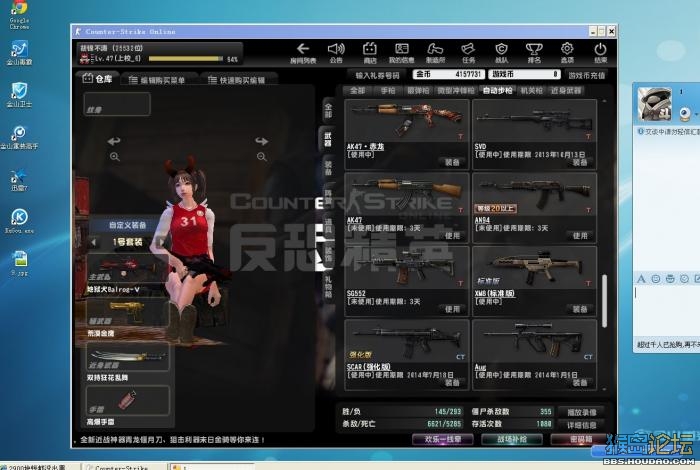Switch to previous loadout set arrow
Screen dimensions: 700x470
coord(93,242)
